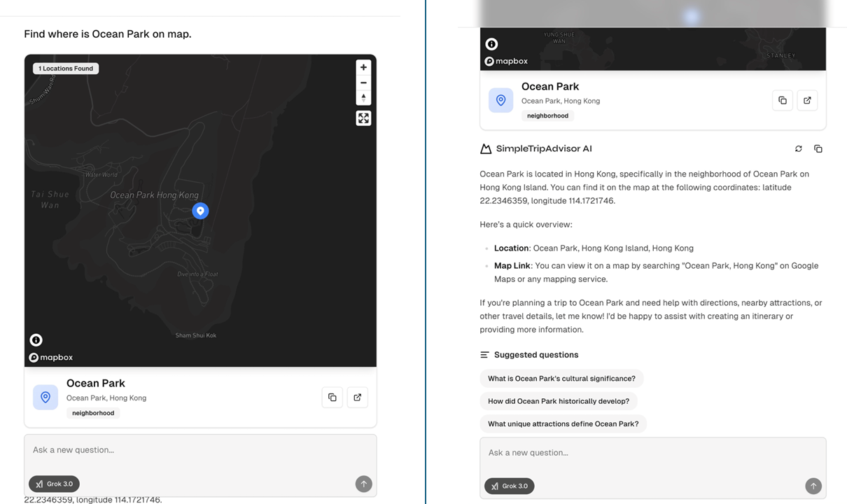This screenshot has width=847, height=504.
Task: Copy the SimpleTripAdvisor AI response
Action: coord(818,149)
